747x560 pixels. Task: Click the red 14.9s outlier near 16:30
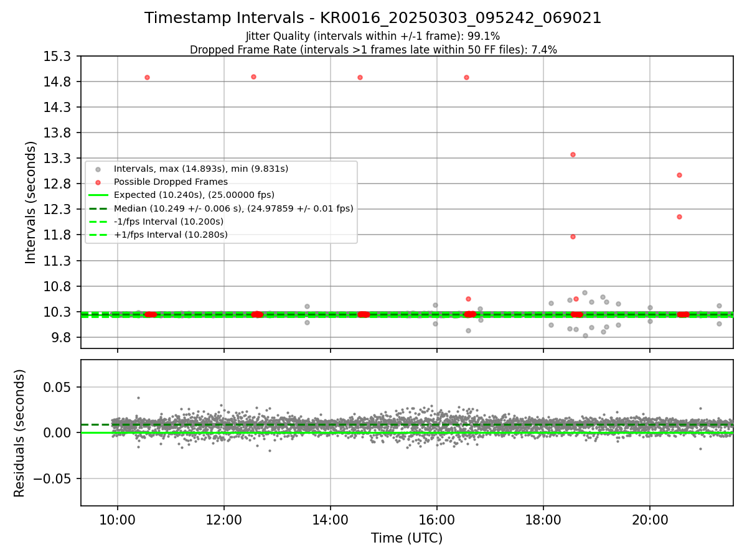coord(466,77)
